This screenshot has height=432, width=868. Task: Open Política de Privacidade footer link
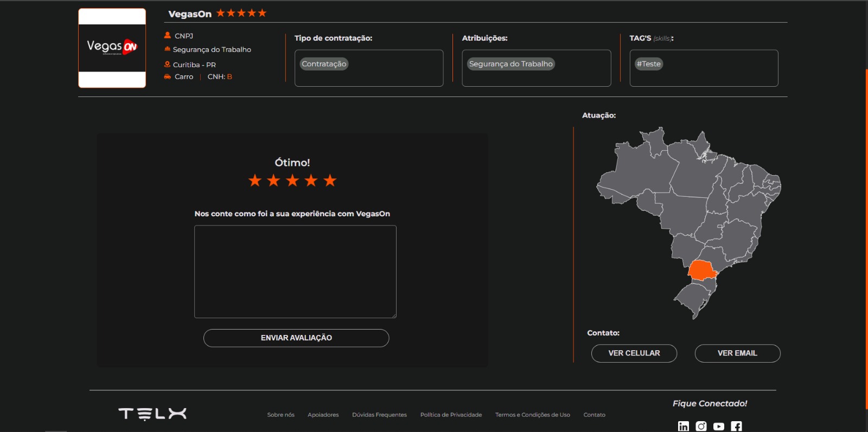[x=451, y=415]
